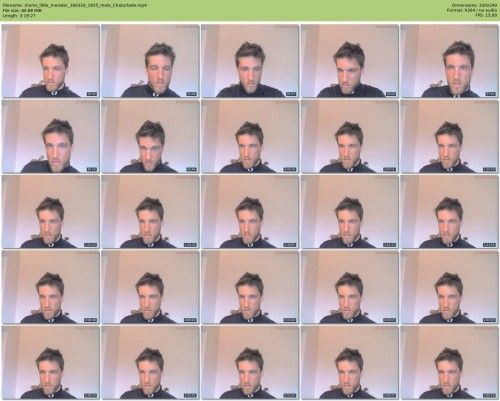Screen dimensions: 500x401
Task: Select the middle thumbnail of the third row
Action: [250, 212]
